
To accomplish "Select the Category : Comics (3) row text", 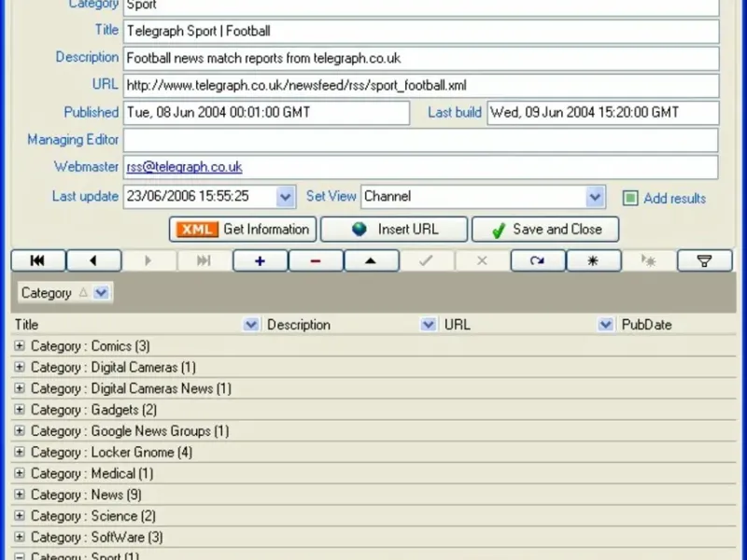I will [x=91, y=346].
